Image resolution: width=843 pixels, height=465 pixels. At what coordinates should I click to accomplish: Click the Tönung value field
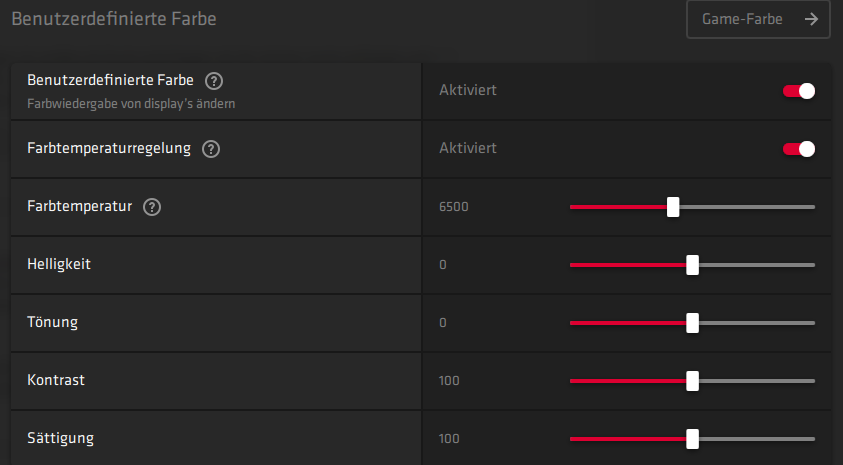click(x=443, y=323)
